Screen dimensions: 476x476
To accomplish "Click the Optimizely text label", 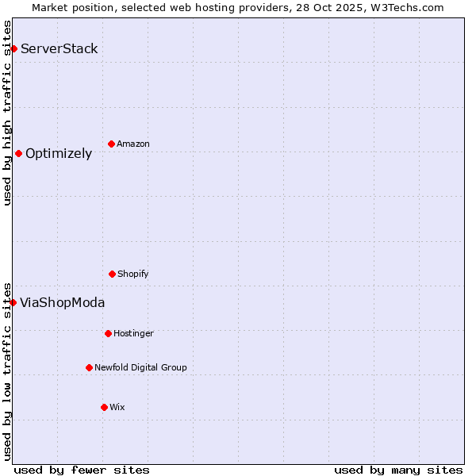I will coord(59,154).
